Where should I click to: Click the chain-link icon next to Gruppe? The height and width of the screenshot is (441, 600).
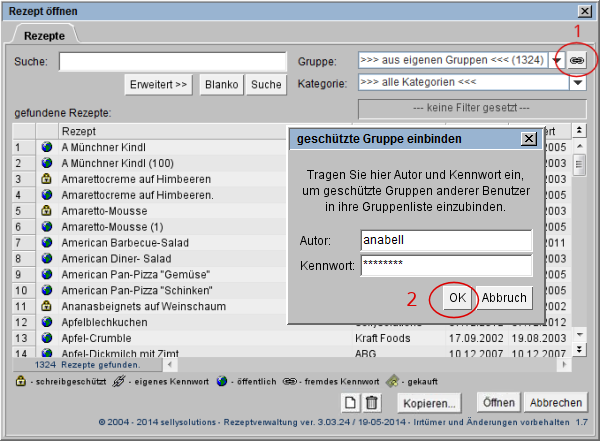click(577, 61)
